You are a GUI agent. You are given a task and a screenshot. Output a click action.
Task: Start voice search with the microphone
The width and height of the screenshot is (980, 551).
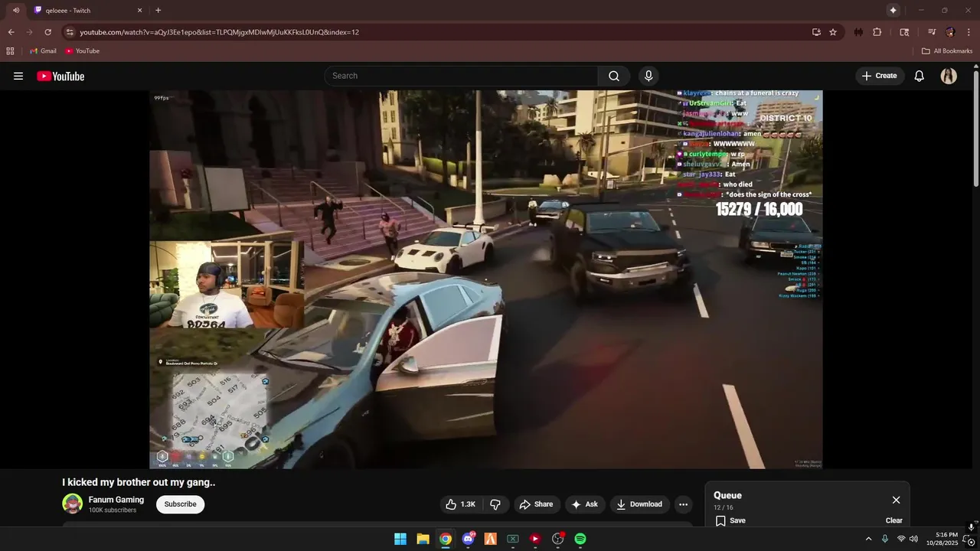pyautogui.click(x=648, y=76)
